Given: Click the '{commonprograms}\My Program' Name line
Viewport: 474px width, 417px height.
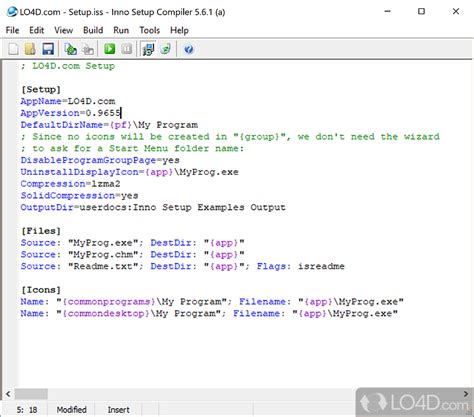Looking at the screenshot, I should 212,302.
